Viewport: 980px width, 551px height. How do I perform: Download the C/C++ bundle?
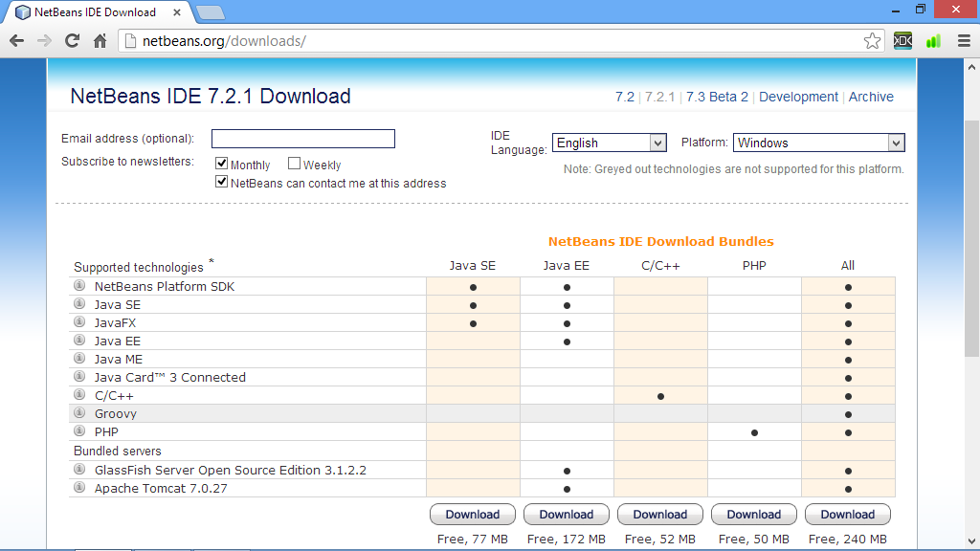(660, 514)
